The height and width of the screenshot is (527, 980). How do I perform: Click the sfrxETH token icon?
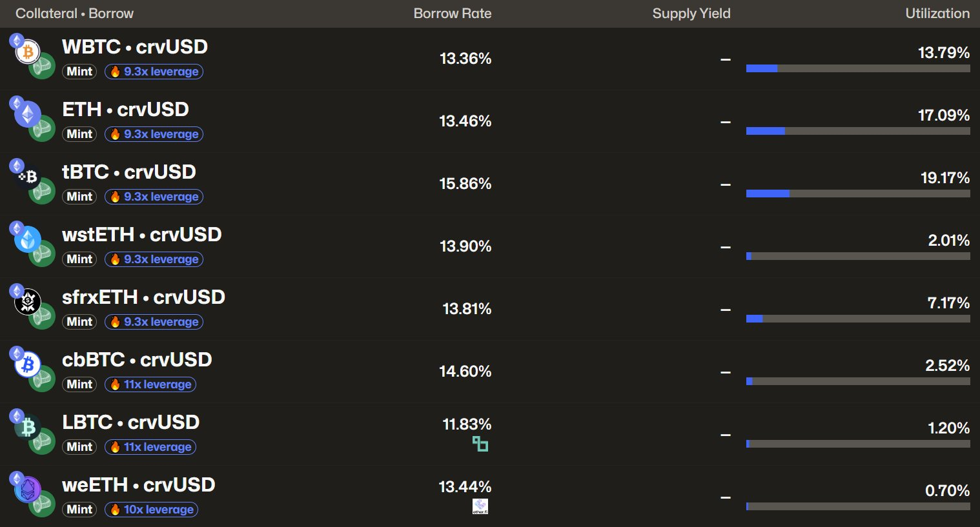(28, 302)
